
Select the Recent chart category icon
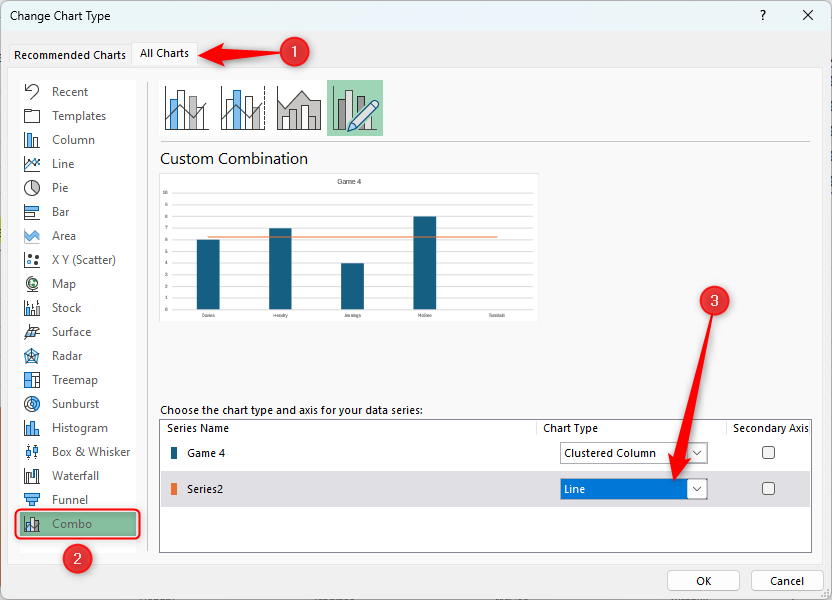pyautogui.click(x=32, y=92)
